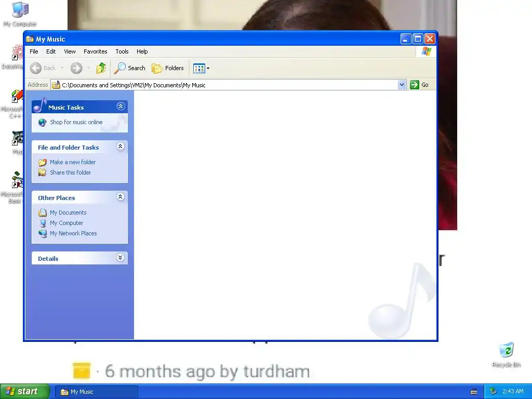The image size is (532, 399).
Task: Collapse the Music Tasks panel
Action: [x=121, y=107]
